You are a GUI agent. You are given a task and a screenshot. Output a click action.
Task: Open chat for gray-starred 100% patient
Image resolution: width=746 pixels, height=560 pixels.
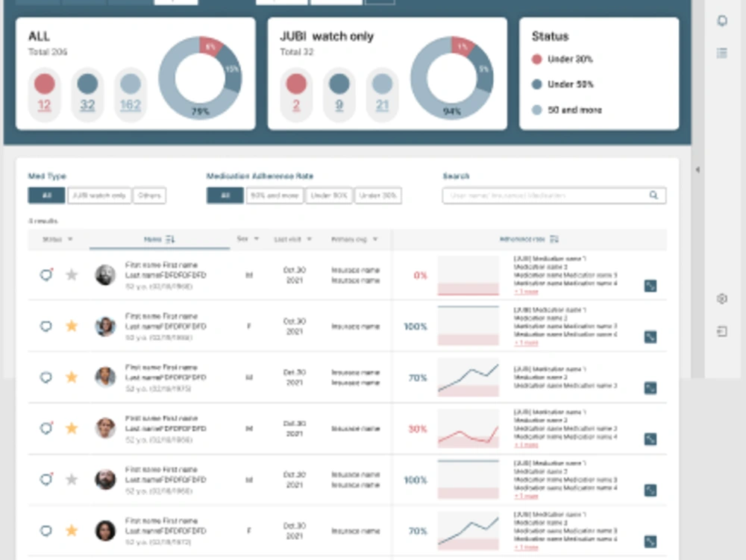pyautogui.click(x=46, y=479)
